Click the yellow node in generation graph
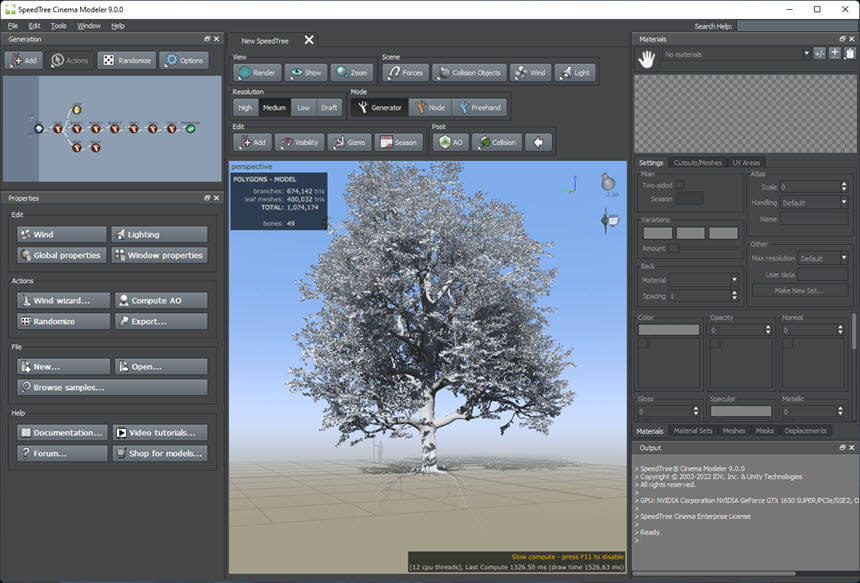This screenshot has width=860, height=583. click(x=77, y=110)
